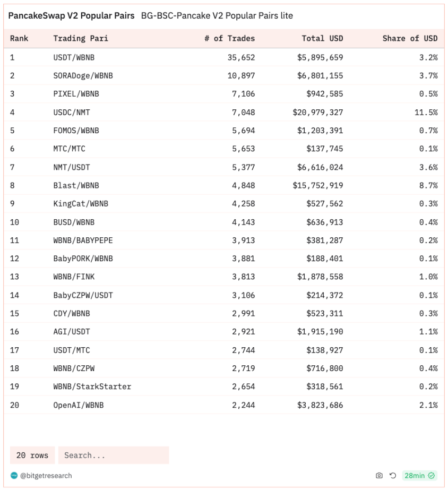Focus the Search... input field
Viewport: 448px width, 490px height.
[114, 455]
